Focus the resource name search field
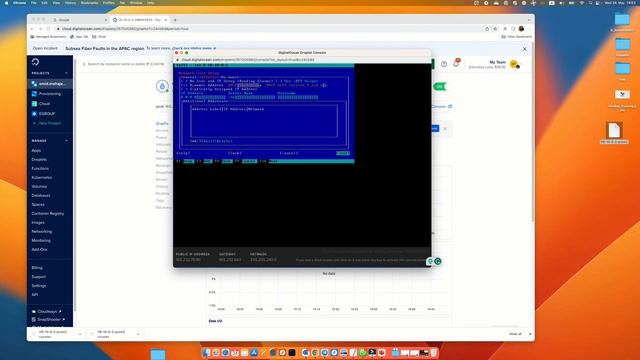 tap(124, 64)
